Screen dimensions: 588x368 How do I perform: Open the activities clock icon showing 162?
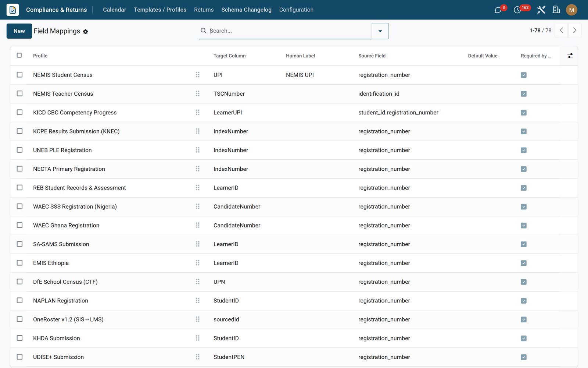pyautogui.click(x=517, y=10)
